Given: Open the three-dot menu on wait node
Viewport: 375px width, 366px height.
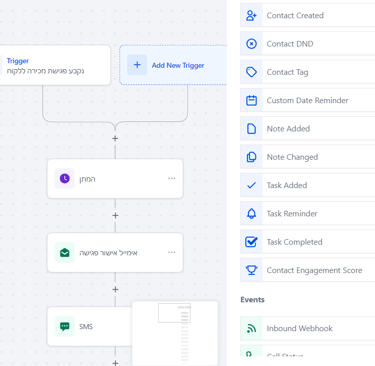Looking at the screenshot, I should pos(172,179).
